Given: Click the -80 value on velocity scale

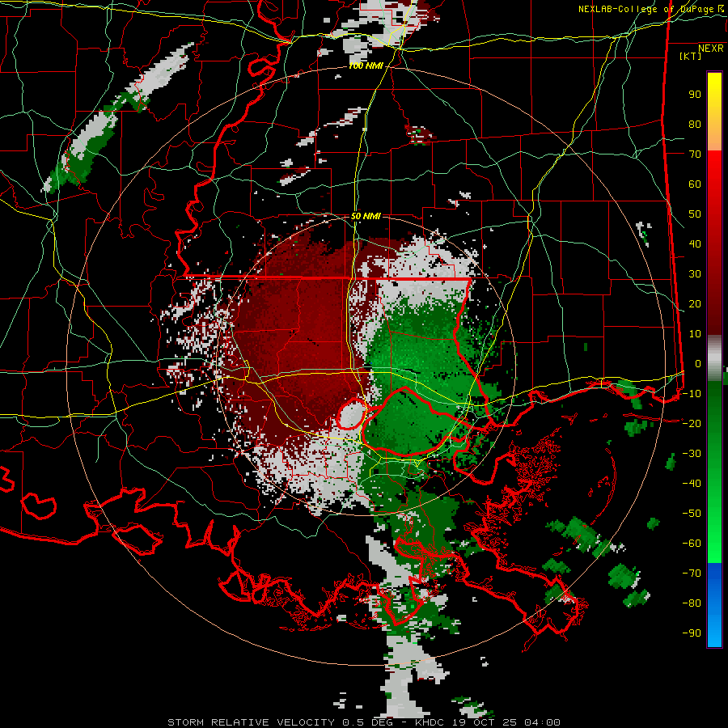Looking at the screenshot, I should pyautogui.click(x=692, y=603).
